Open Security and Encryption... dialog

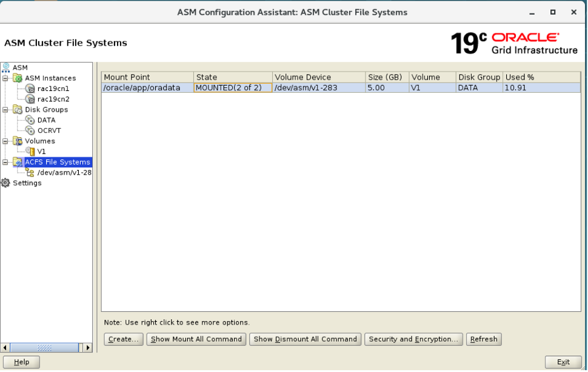[x=413, y=339]
